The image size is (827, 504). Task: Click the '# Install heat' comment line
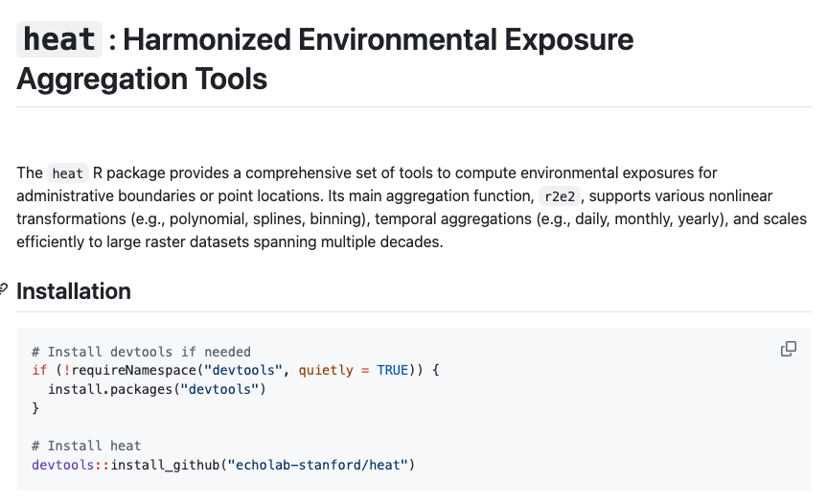(x=86, y=446)
